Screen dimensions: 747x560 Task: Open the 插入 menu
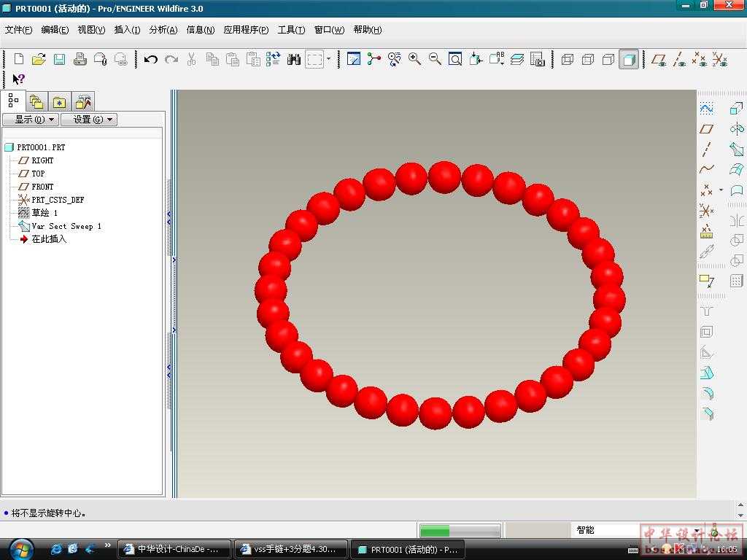pos(127,30)
